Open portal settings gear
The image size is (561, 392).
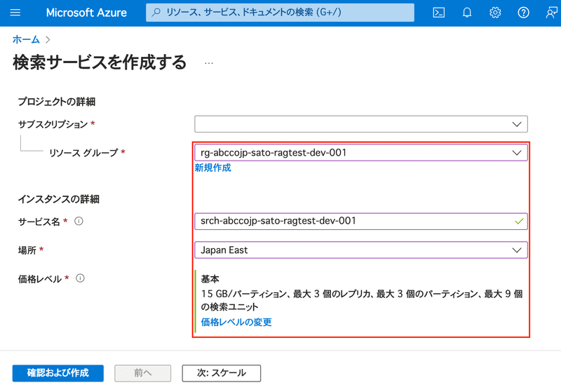495,13
